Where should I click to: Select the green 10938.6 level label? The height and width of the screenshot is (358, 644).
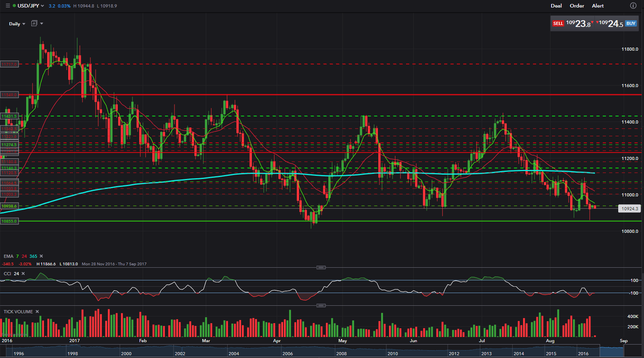[x=9, y=206]
